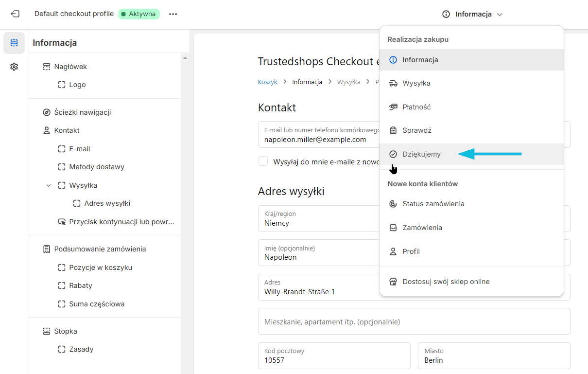Click the Płatność payment icon
Image resolution: width=588 pixels, height=374 pixels.
(393, 107)
